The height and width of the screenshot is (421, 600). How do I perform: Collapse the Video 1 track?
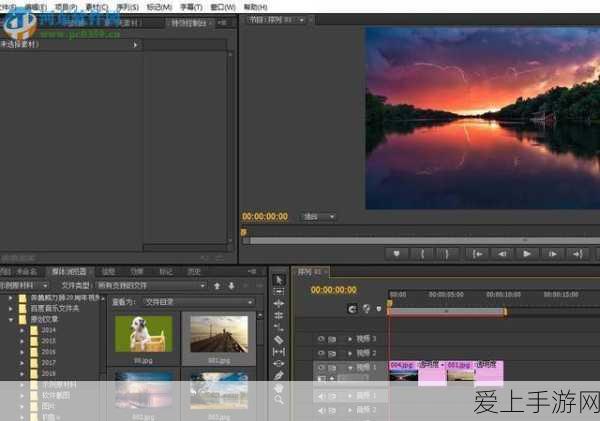pos(350,368)
